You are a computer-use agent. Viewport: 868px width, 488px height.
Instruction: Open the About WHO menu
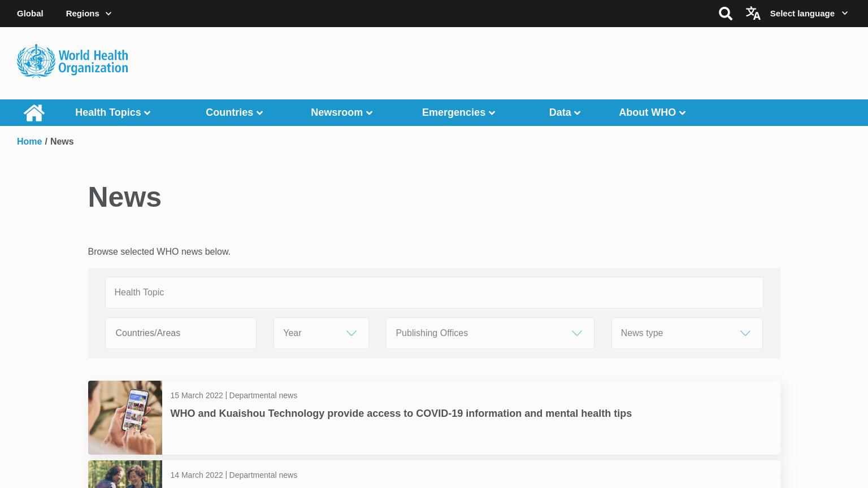click(652, 112)
